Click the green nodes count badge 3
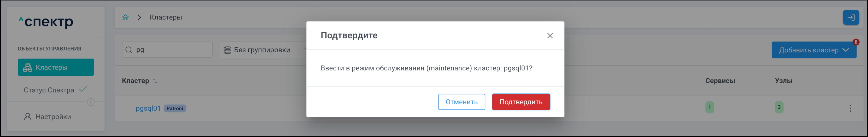This screenshot has height=137, width=868. (779, 107)
